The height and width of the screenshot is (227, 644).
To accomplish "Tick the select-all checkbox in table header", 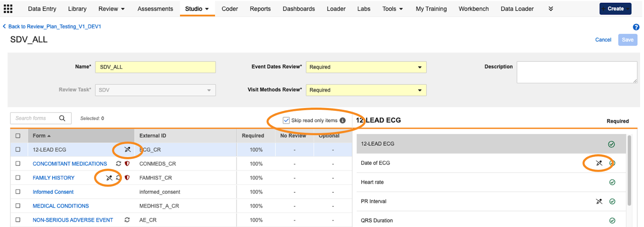I will point(18,136).
